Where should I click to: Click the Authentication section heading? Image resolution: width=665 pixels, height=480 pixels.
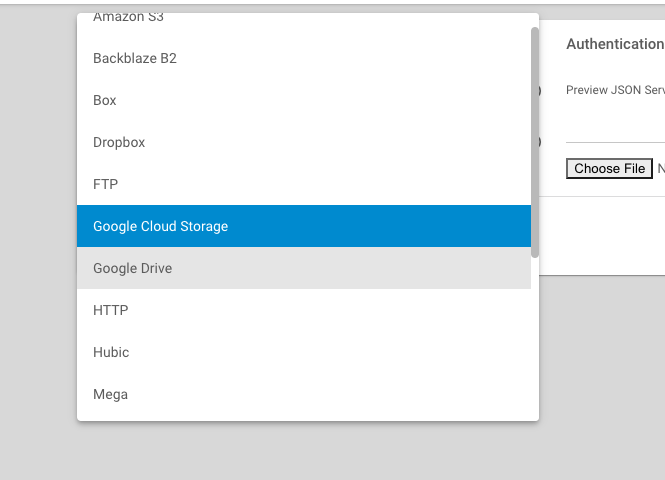tap(614, 44)
